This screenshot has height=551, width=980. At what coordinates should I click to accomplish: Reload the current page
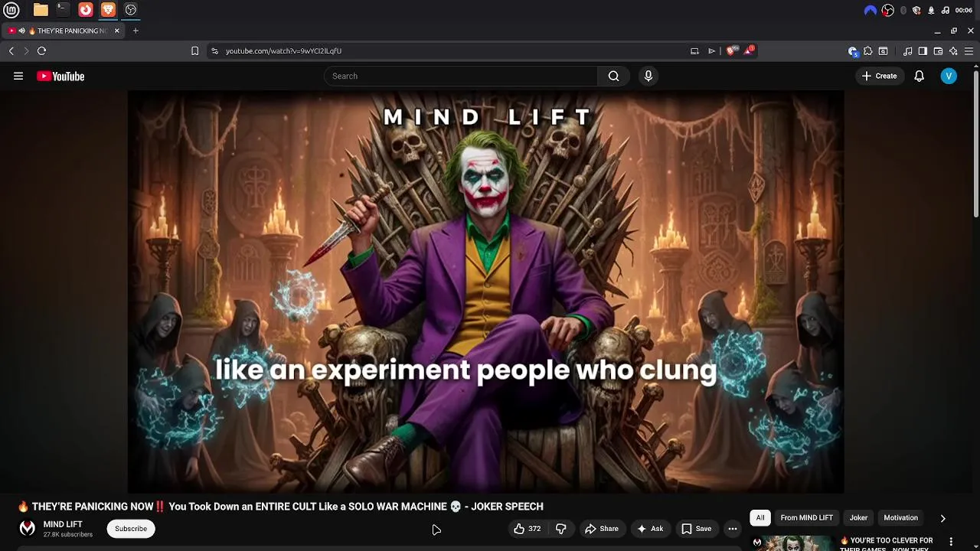click(x=42, y=51)
